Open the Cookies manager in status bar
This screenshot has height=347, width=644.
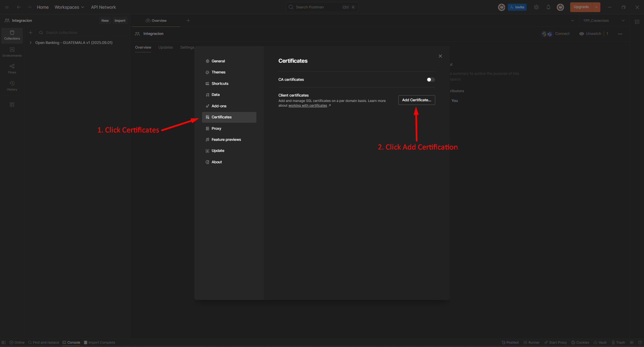coord(580,342)
